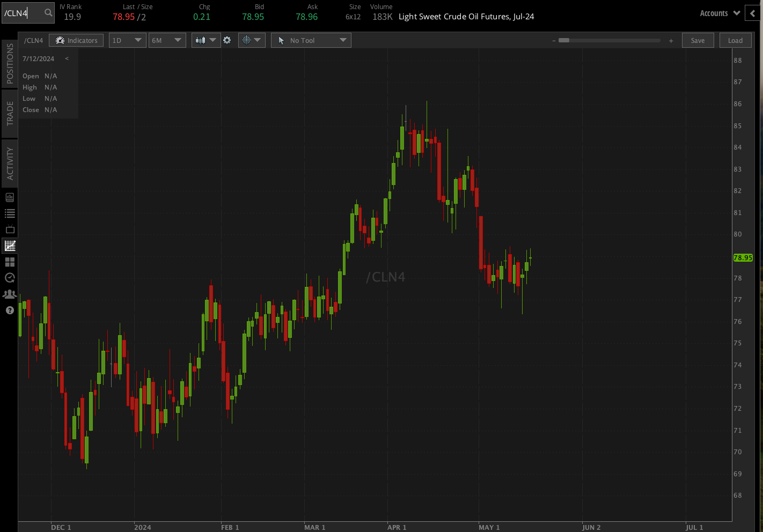763x532 pixels.
Task: Click the FEB 1 time axis label
Action: (230, 527)
